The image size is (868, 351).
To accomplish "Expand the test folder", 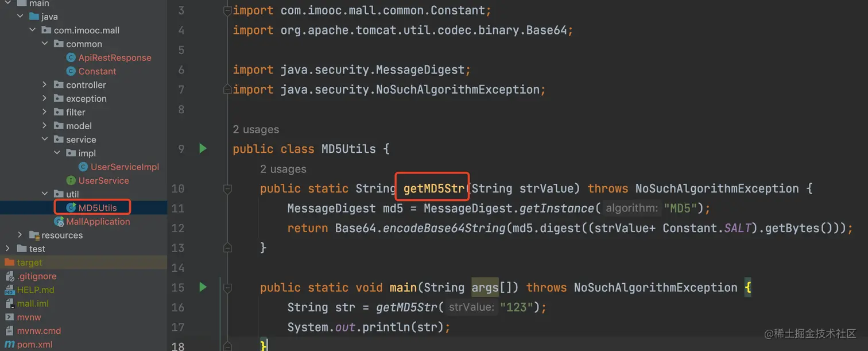I will [x=7, y=249].
